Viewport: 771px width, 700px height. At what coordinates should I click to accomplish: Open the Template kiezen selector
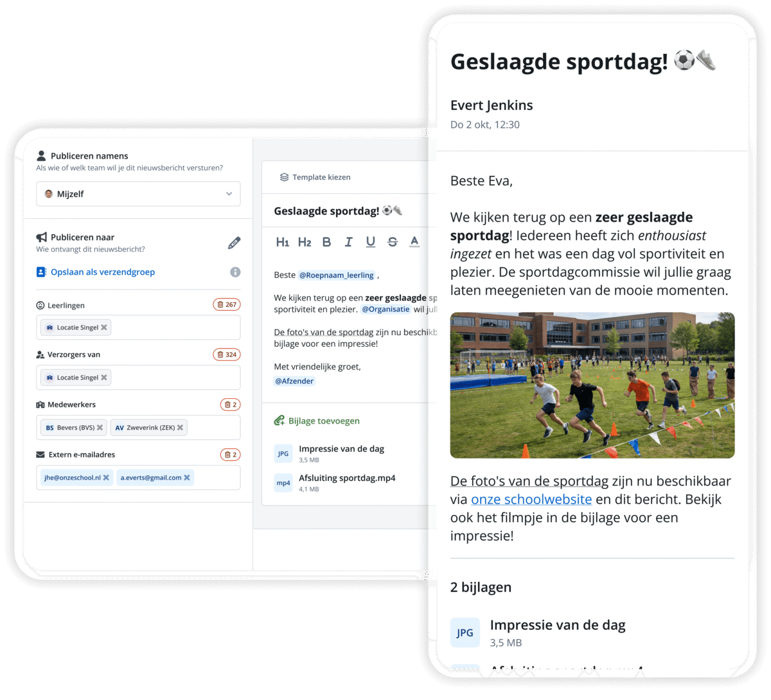click(x=315, y=177)
